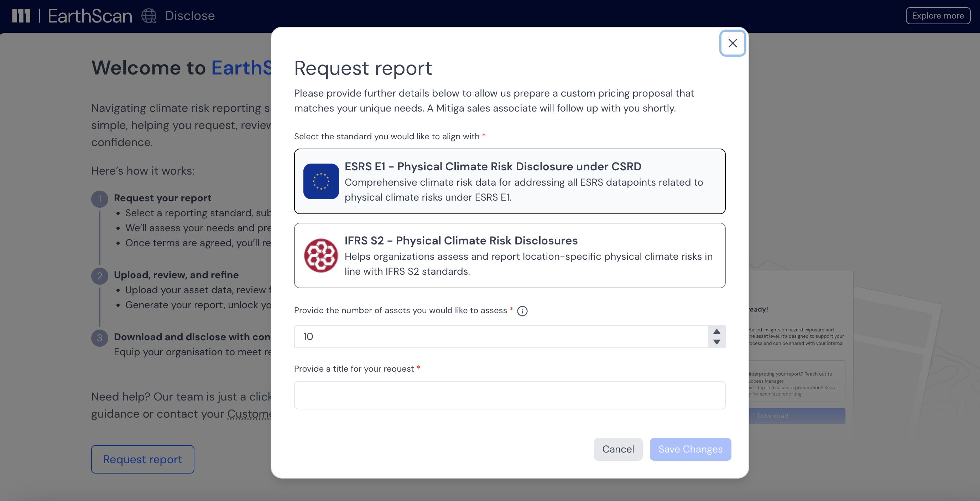Click the Save Changes button
Screen dimensions: 980x501
pyautogui.click(x=690, y=449)
